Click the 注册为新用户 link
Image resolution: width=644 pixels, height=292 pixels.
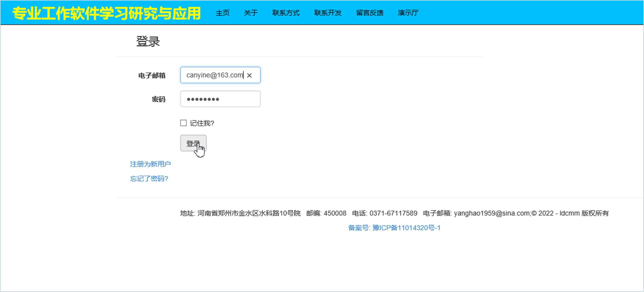pyautogui.click(x=150, y=164)
